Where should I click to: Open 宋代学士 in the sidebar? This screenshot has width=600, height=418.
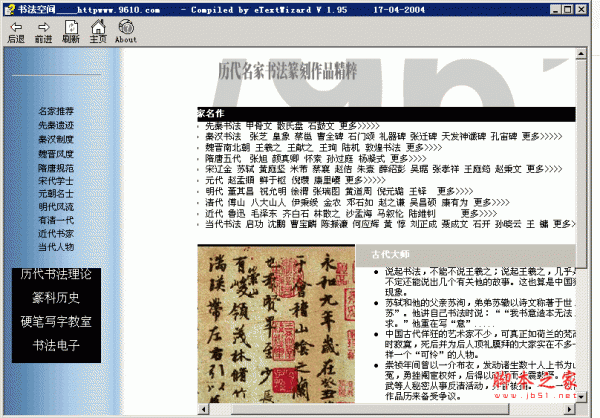point(56,181)
